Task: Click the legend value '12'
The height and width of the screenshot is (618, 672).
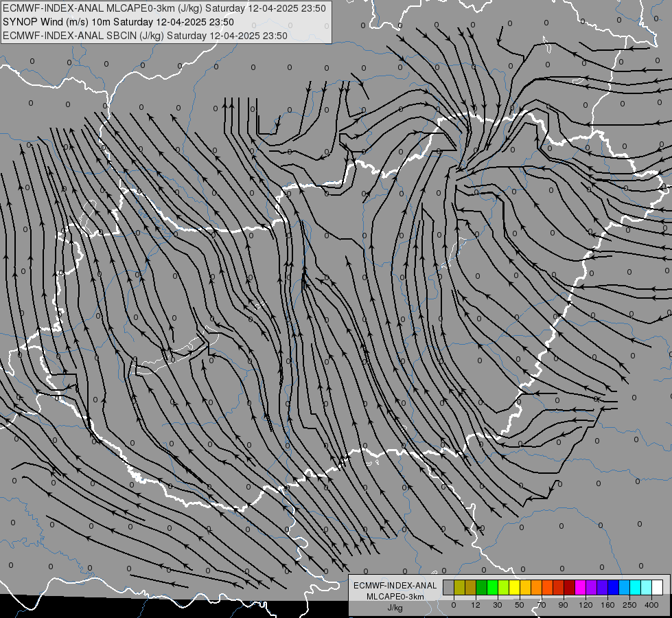Action: click(x=476, y=605)
